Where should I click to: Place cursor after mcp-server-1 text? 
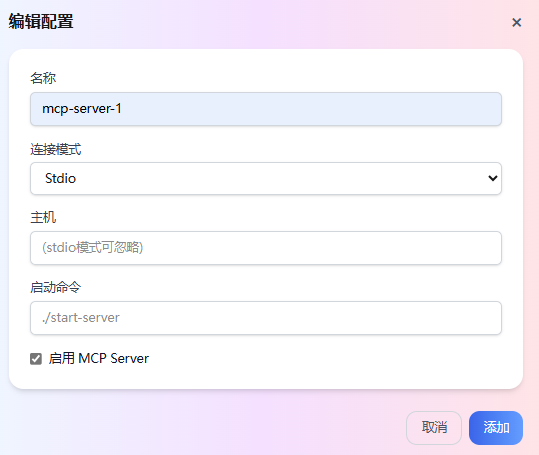point(123,109)
